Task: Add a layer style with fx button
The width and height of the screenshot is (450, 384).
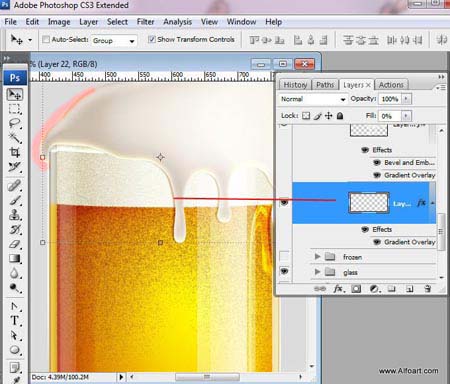Action: (x=338, y=289)
